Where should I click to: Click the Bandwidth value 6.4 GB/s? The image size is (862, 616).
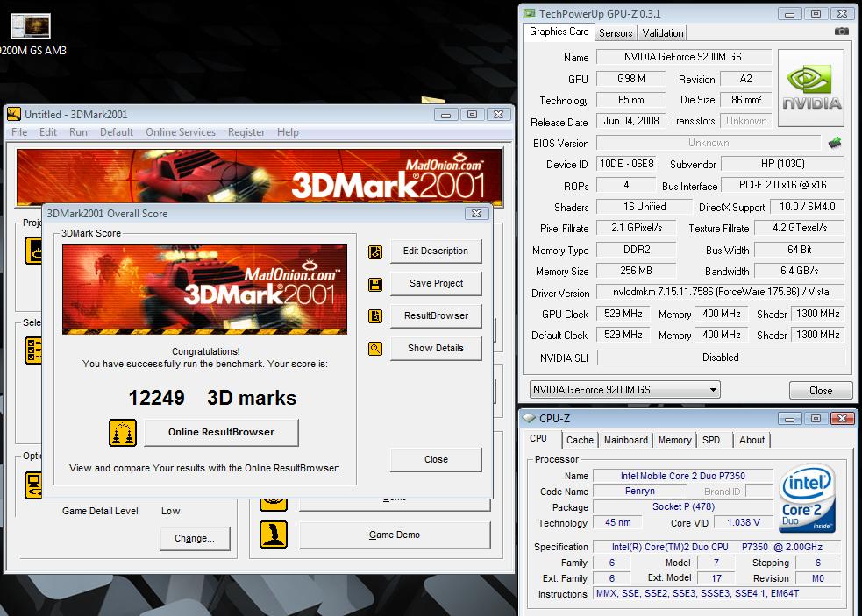pyautogui.click(x=800, y=271)
